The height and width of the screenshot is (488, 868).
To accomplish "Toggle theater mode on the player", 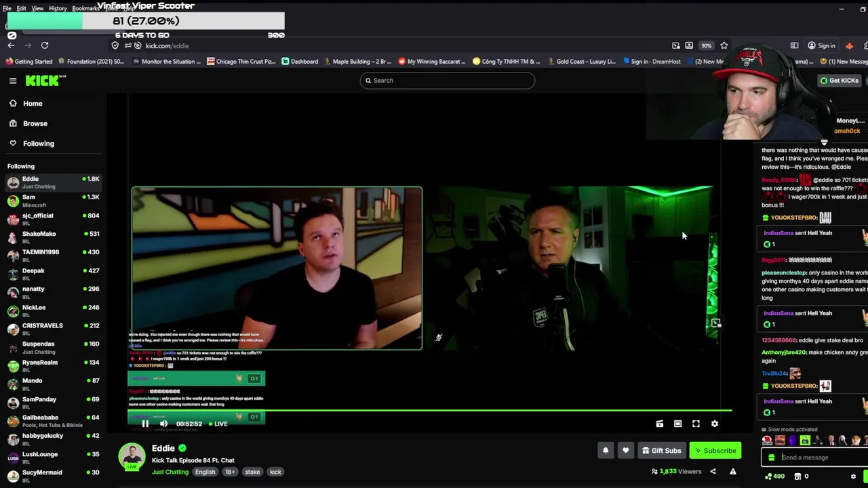I will click(677, 424).
